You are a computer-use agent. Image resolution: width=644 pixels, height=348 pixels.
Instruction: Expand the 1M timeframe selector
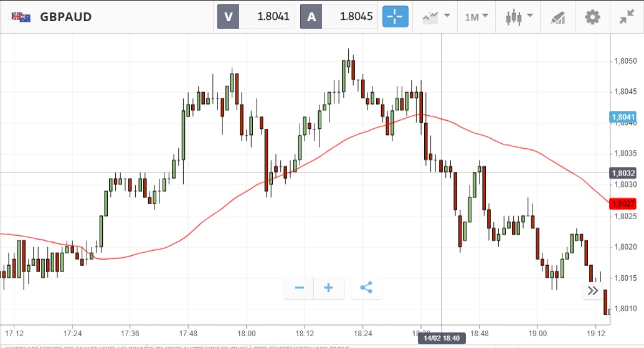(476, 17)
